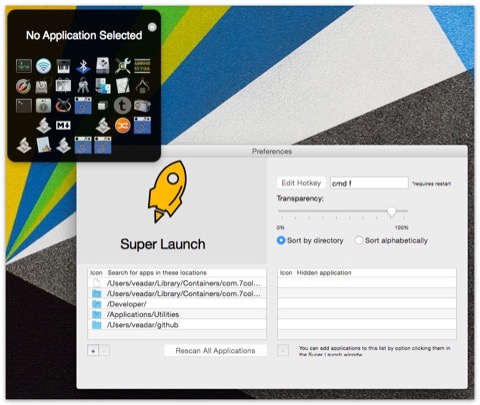This screenshot has height=405, width=480.
Task: Launch Activity Monitor from the launcher grid
Action: pyautogui.click(x=24, y=66)
